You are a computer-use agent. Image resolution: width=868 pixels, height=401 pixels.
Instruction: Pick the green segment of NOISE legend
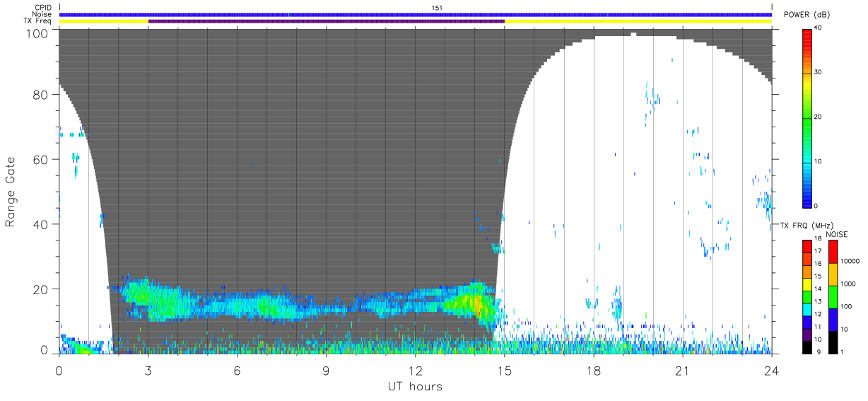point(833,296)
